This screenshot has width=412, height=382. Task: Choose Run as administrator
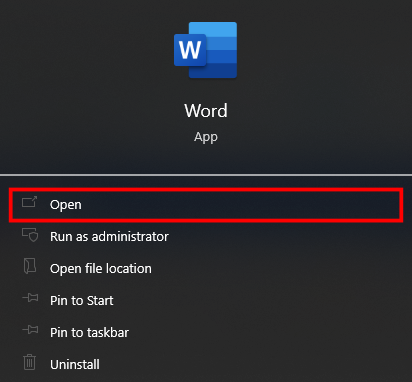(x=109, y=237)
